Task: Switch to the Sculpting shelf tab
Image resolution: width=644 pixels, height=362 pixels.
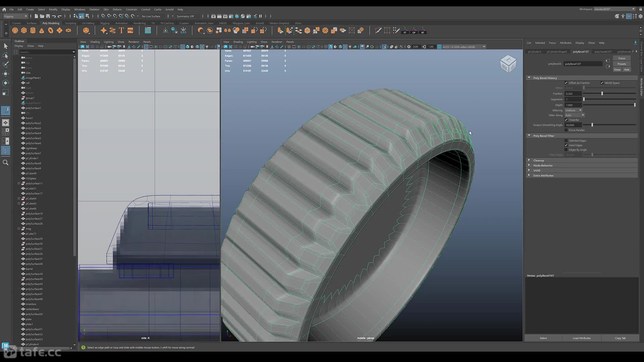Action: pyautogui.click(x=70, y=23)
